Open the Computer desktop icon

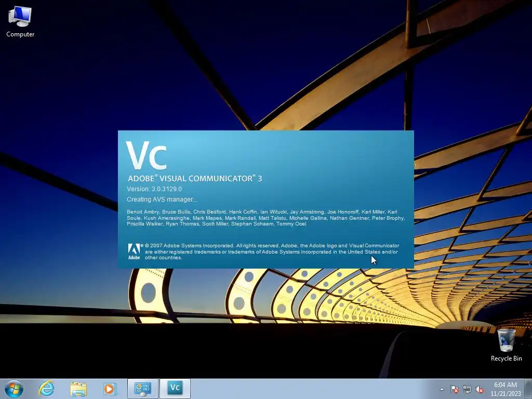[x=20, y=21]
